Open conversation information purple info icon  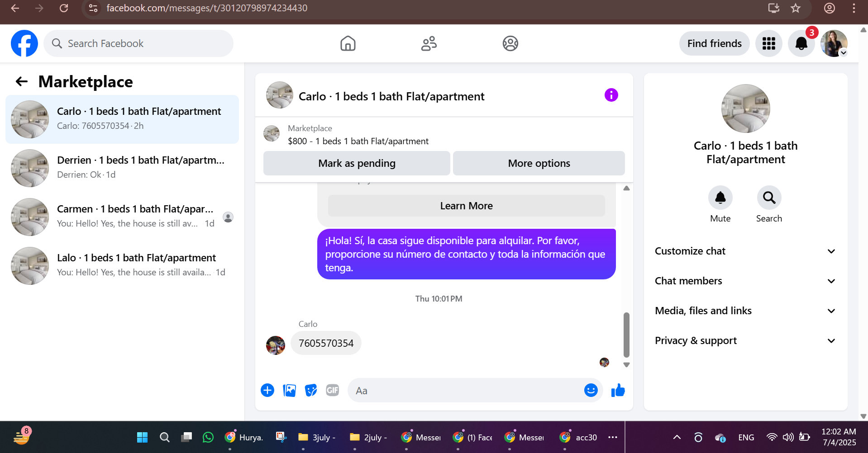611,95
